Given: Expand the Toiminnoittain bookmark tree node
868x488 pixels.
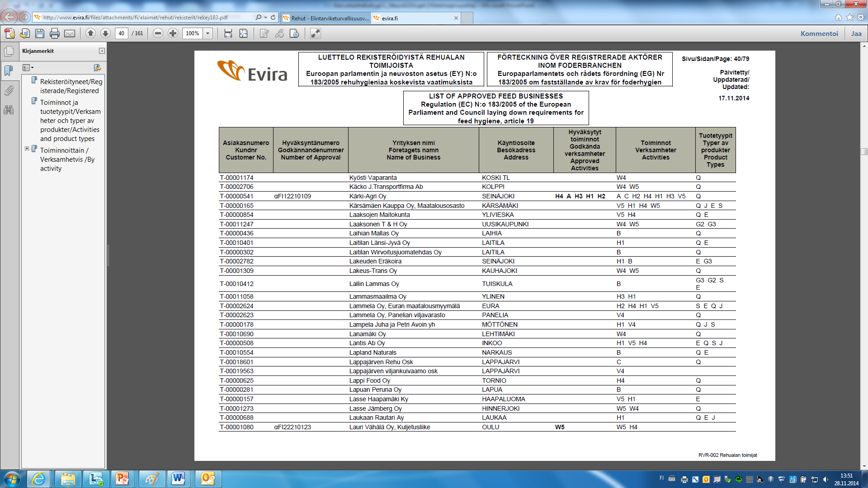Looking at the screenshot, I should click(27, 149).
